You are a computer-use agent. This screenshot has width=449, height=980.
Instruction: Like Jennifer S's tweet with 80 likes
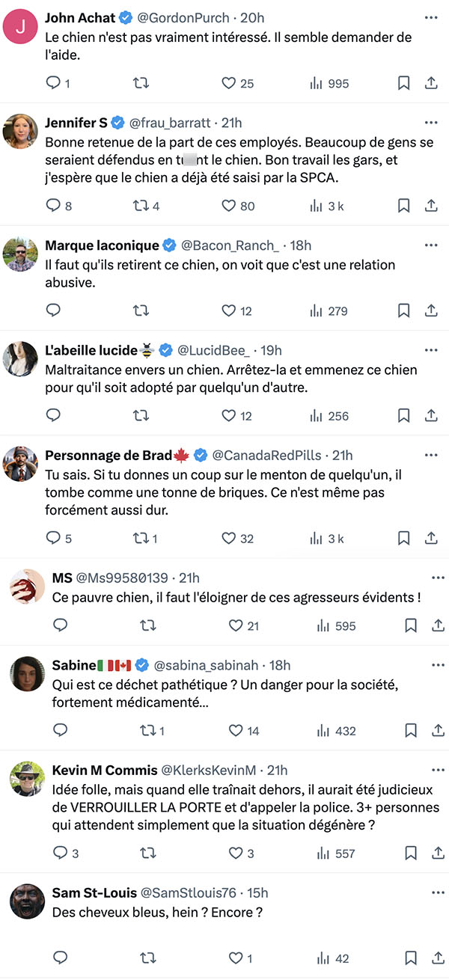[229, 206]
